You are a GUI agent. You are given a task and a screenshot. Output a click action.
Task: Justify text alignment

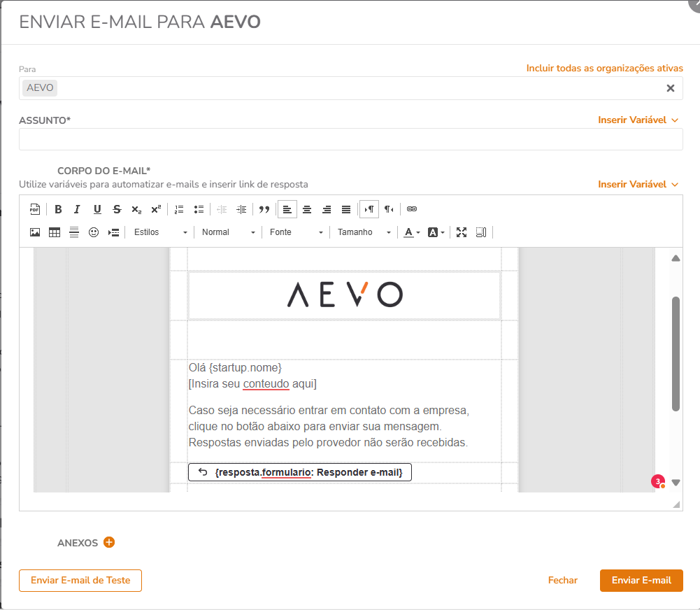click(346, 209)
